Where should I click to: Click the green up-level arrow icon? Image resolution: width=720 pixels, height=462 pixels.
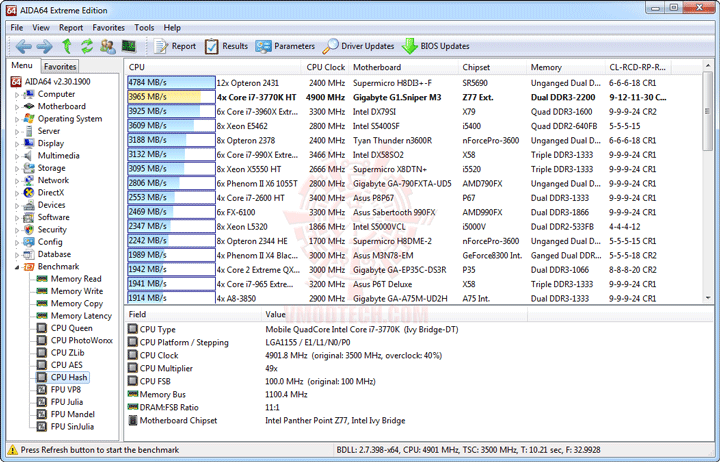tap(67, 46)
